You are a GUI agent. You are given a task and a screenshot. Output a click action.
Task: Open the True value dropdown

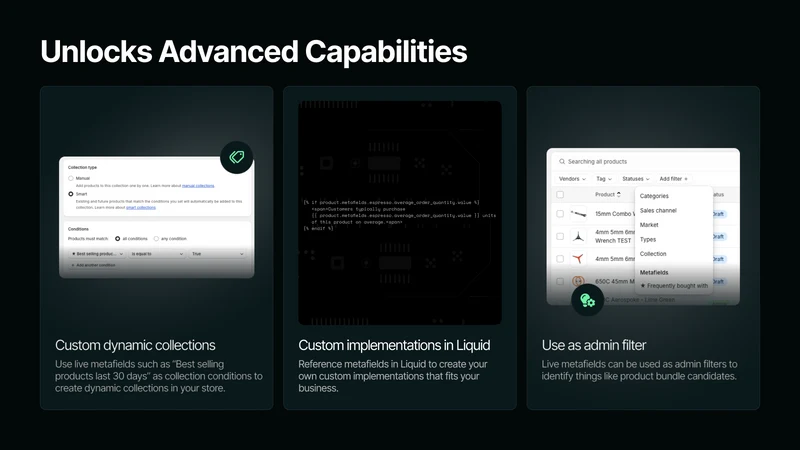point(217,254)
